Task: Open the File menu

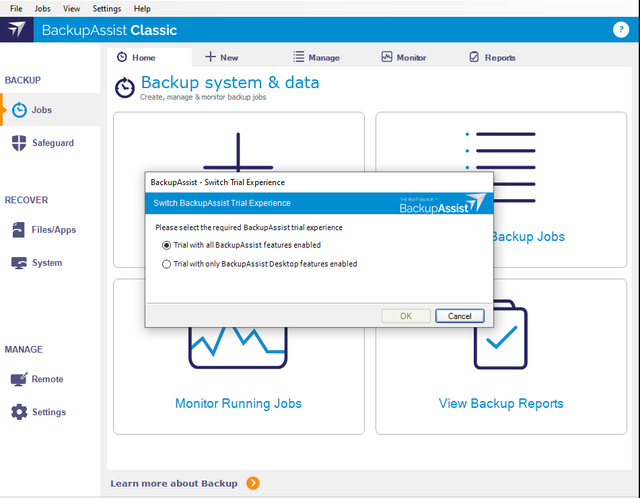Action: [16, 9]
